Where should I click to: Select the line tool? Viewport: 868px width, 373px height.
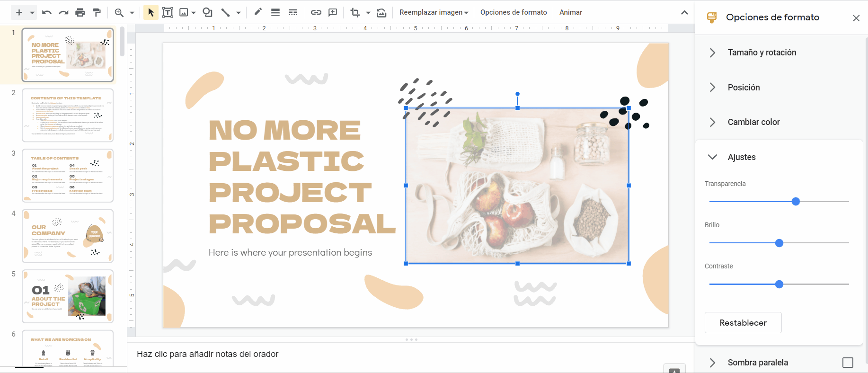coord(225,12)
